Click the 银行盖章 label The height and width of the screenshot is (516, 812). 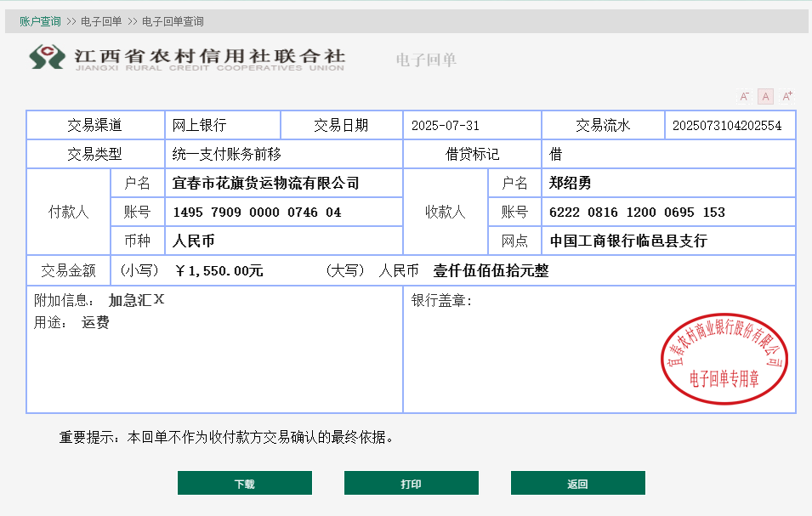coord(441,300)
